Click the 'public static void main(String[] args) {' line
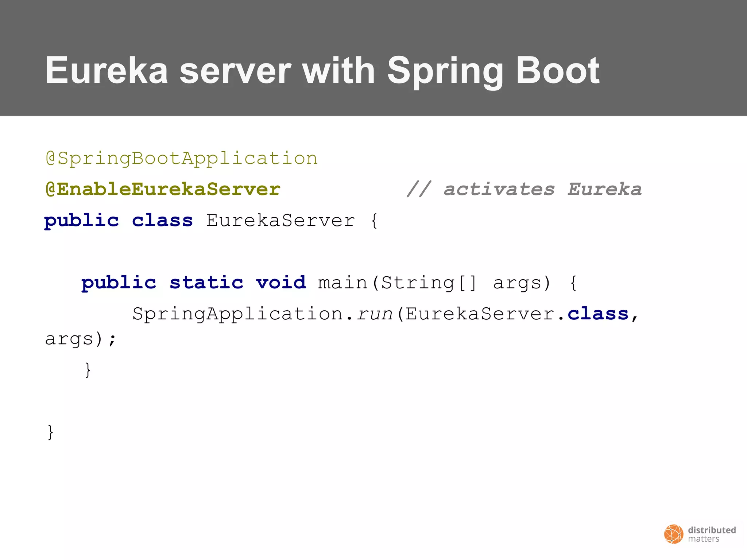Screen dimensions: 747x560 [329, 283]
